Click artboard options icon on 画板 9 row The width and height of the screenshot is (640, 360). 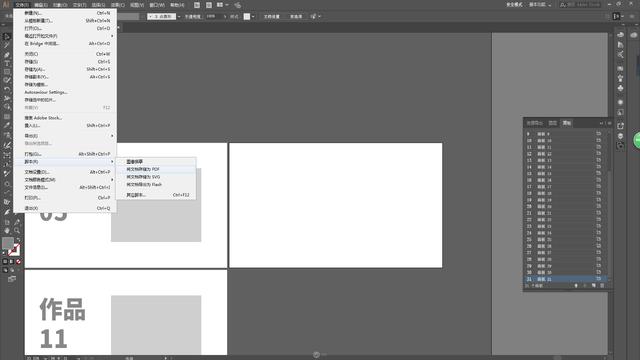(598, 134)
